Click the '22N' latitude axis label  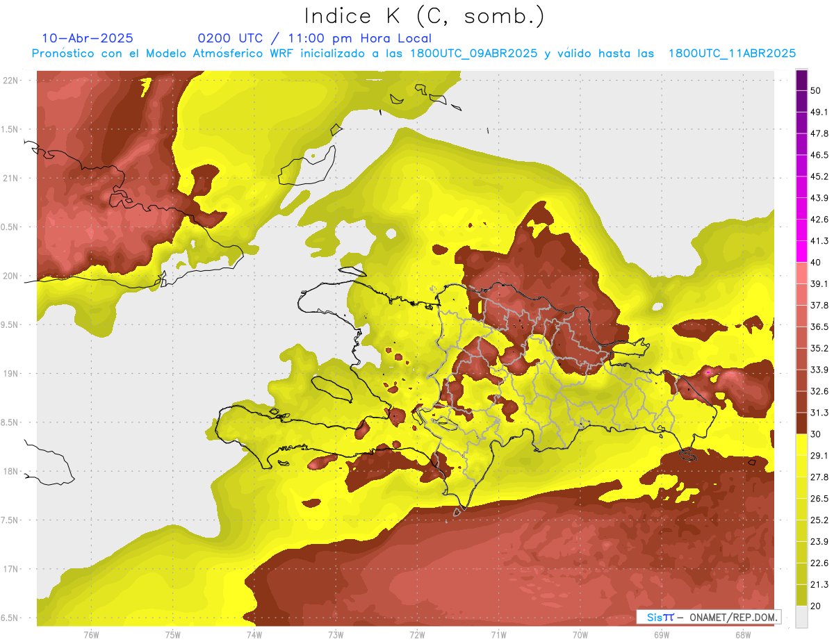click(x=11, y=80)
